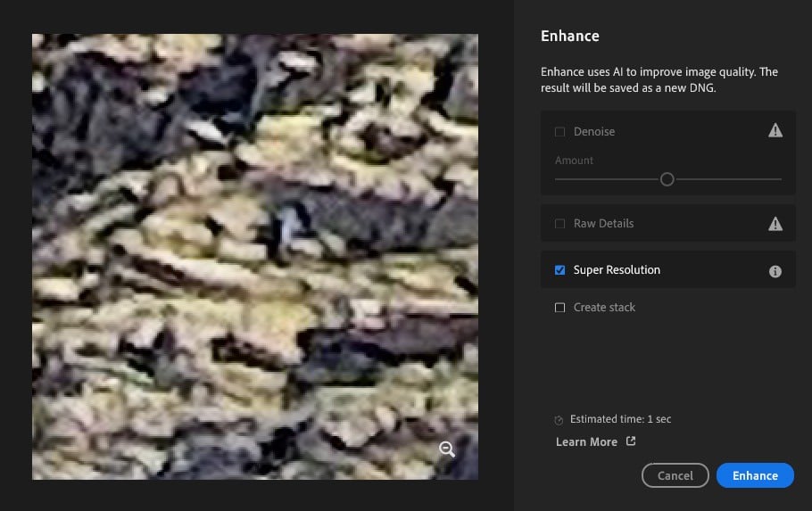
Task: Click the external link icon beside Learn More
Action: (631, 441)
